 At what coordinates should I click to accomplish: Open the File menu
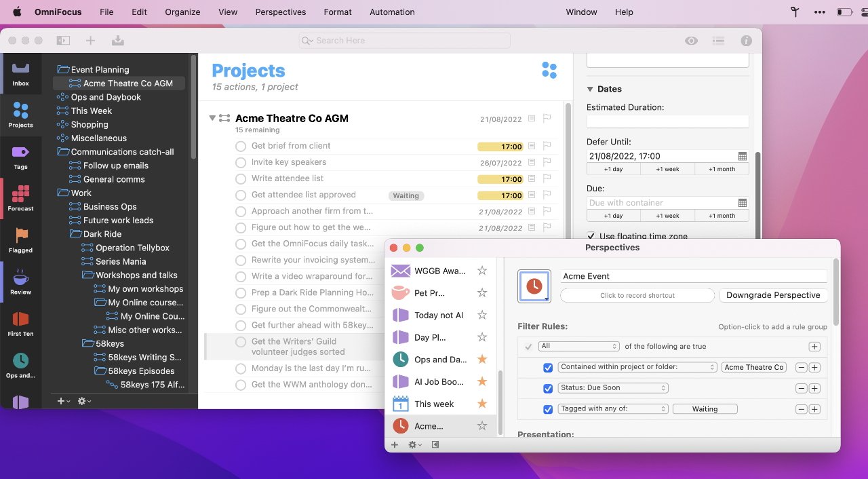[x=106, y=12]
